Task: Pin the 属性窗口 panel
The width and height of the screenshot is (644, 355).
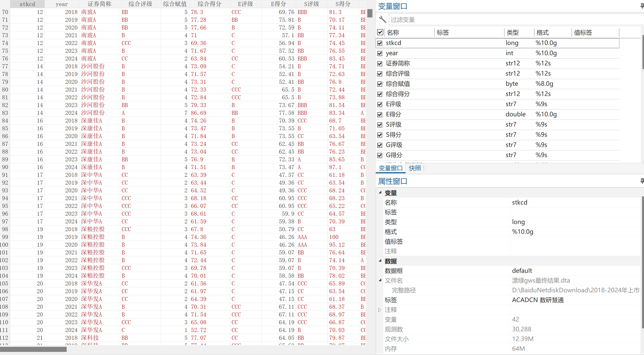Action: pyautogui.click(x=642, y=181)
